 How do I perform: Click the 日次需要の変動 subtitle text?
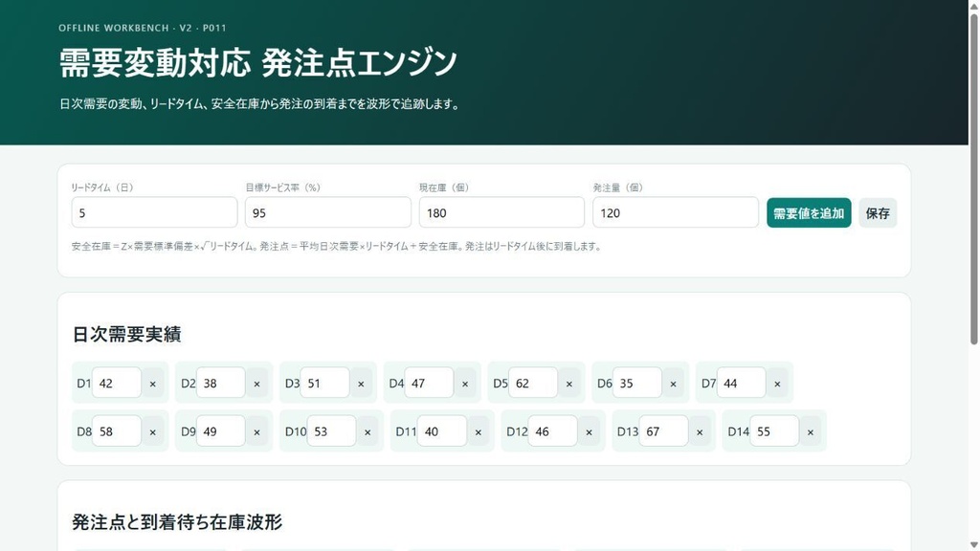click(260, 104)
